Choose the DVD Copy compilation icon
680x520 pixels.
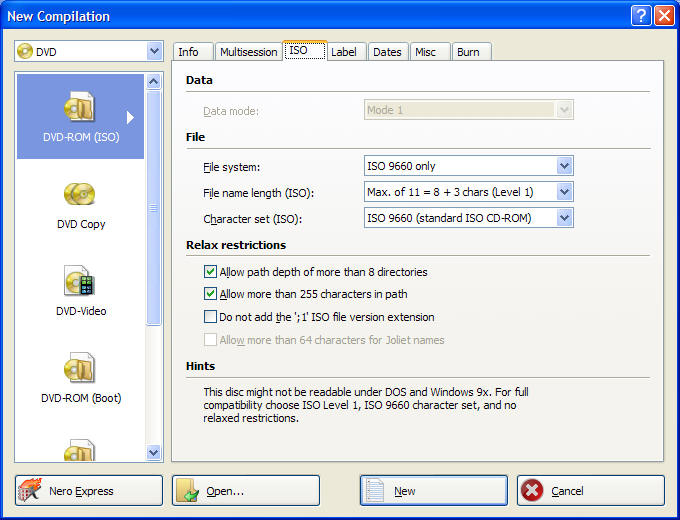79,194
